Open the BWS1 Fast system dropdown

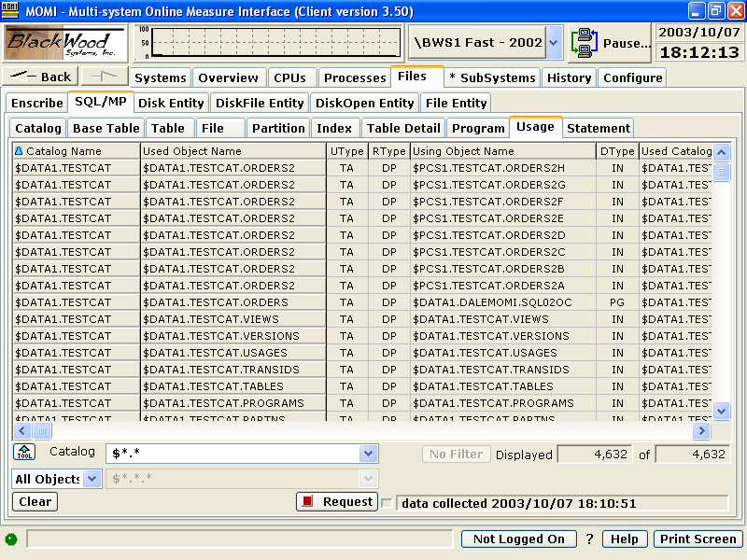point(555,43)
